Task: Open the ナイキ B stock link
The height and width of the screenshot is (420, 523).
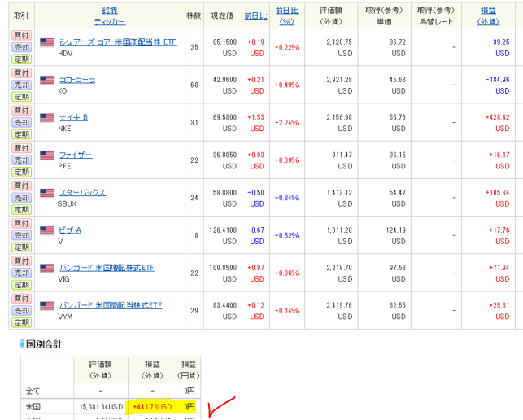Action: point(74,117)
